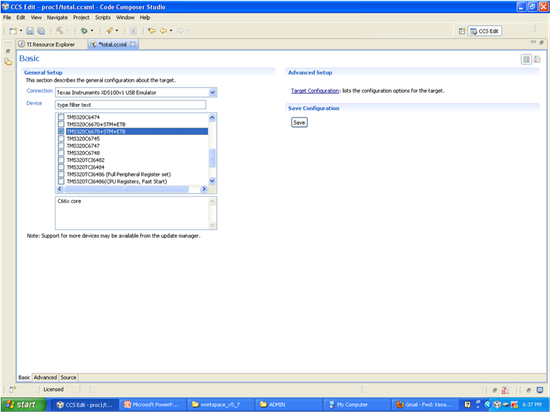Click the Save configuration button
The image size is (550, 412).
click(299, 122)
